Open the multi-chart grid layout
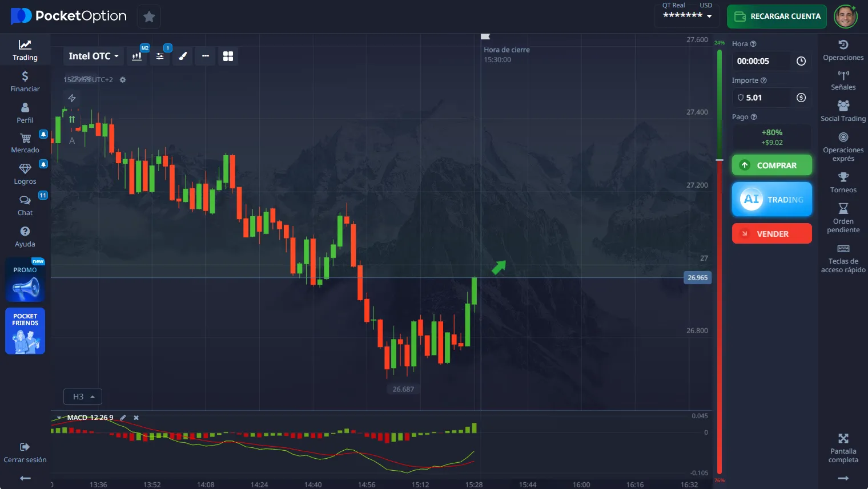The image size is (868, 489). (228, 56)
